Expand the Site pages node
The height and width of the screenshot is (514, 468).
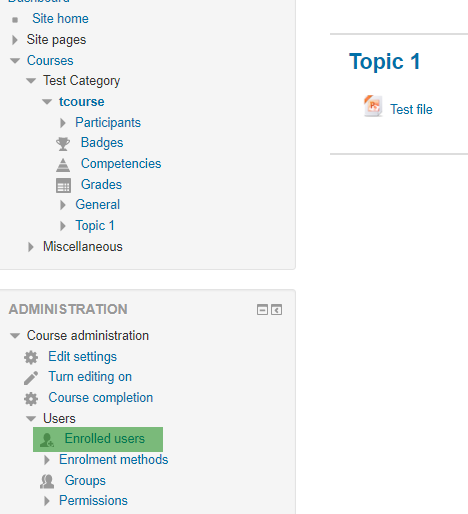(x=14, y=40)
